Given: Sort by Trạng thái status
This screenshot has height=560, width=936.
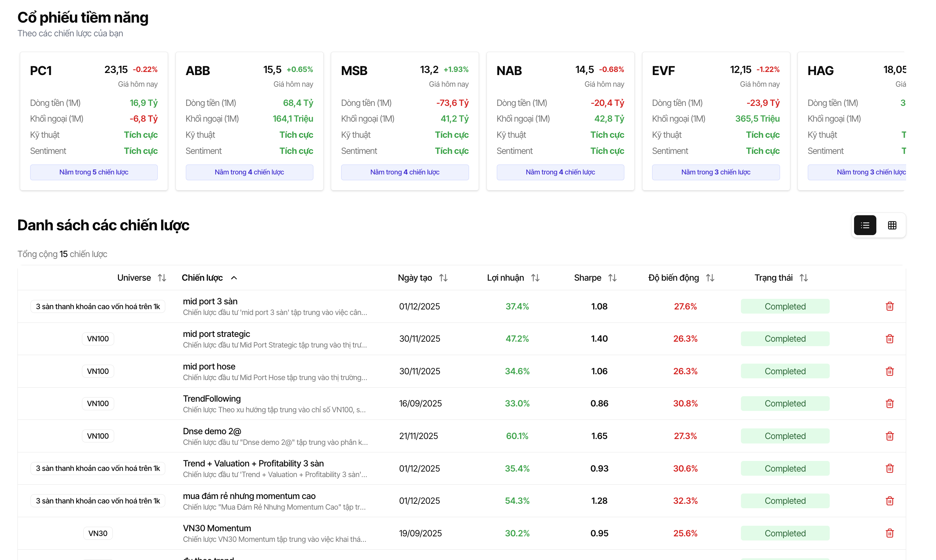Looking at the screenshot, I should coord(804,278).
